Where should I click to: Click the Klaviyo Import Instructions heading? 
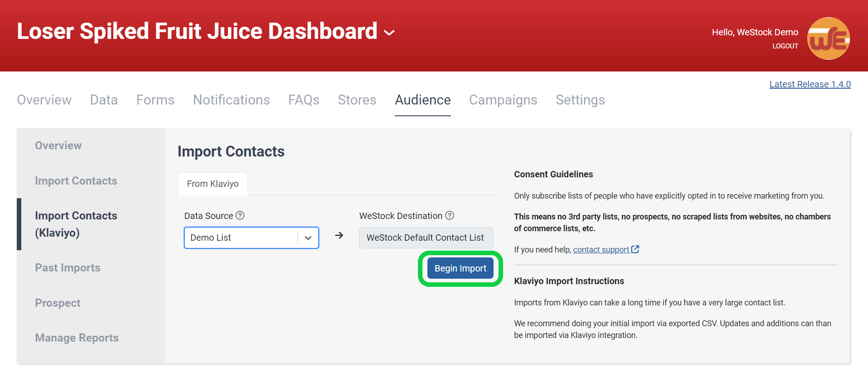pos(569,281)
